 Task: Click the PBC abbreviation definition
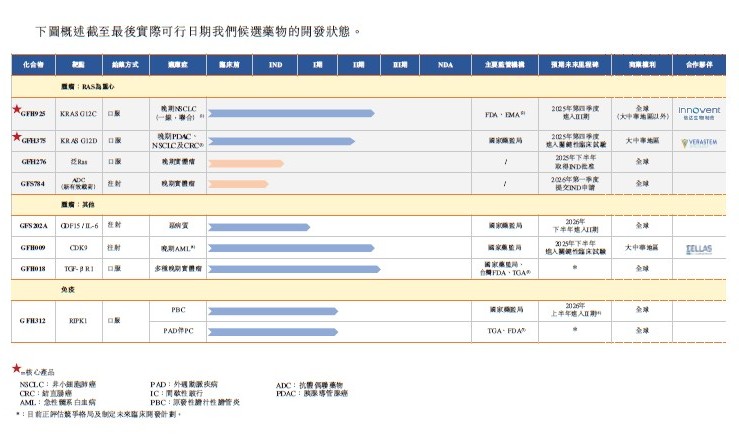point(195,403)
